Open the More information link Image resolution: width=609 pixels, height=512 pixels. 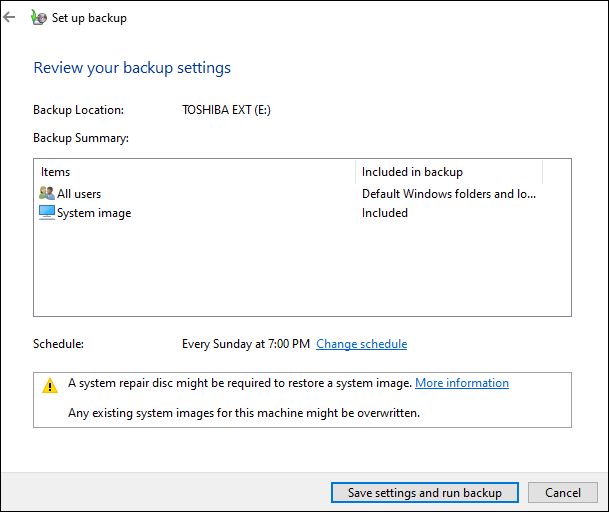(461, 383)
